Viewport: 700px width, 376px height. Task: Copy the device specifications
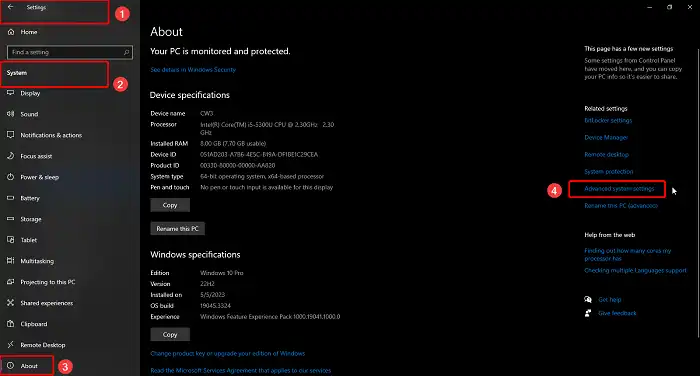coord(170,205)
